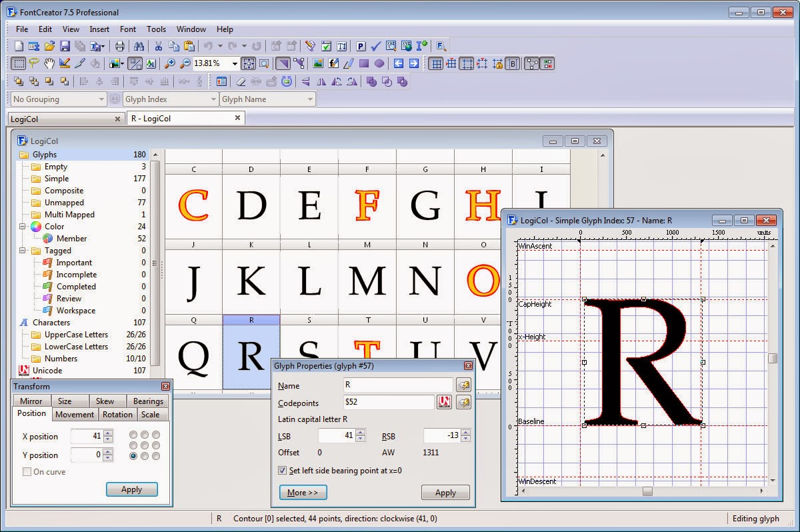The image size is (800, 532).
Task: Select the Hand panning tool
Action: (49, 63)
